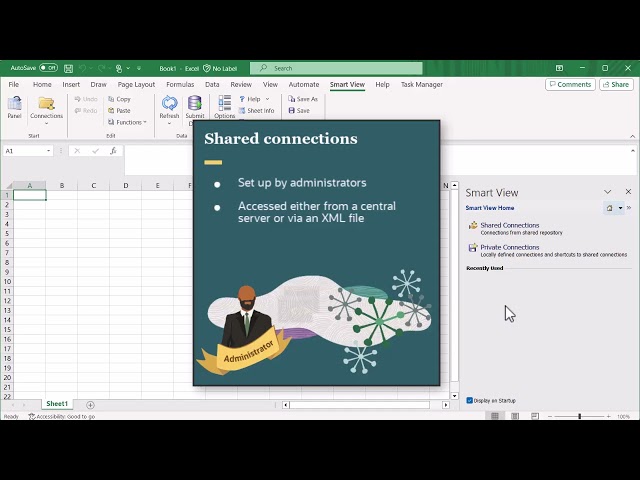Screen dimensions: 640x480
Task: Click the Submit Data icon
Action: [195, 103]
